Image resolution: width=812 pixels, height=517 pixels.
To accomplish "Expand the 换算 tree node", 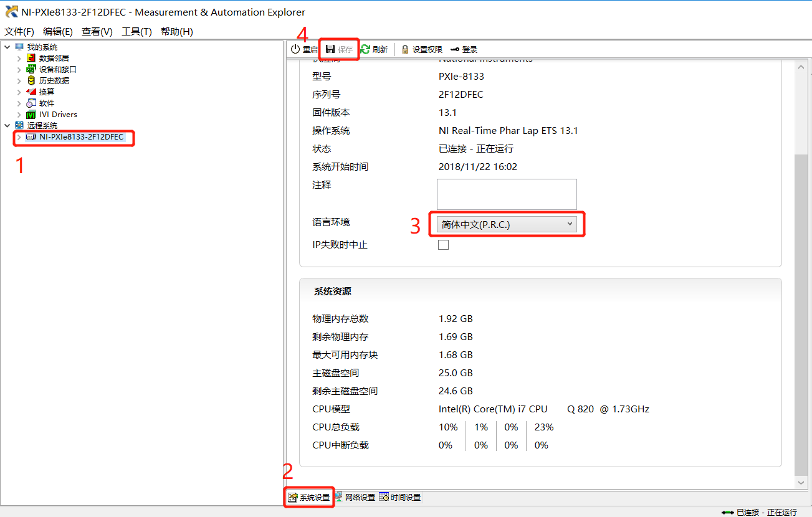I will (x=19, y=92).
